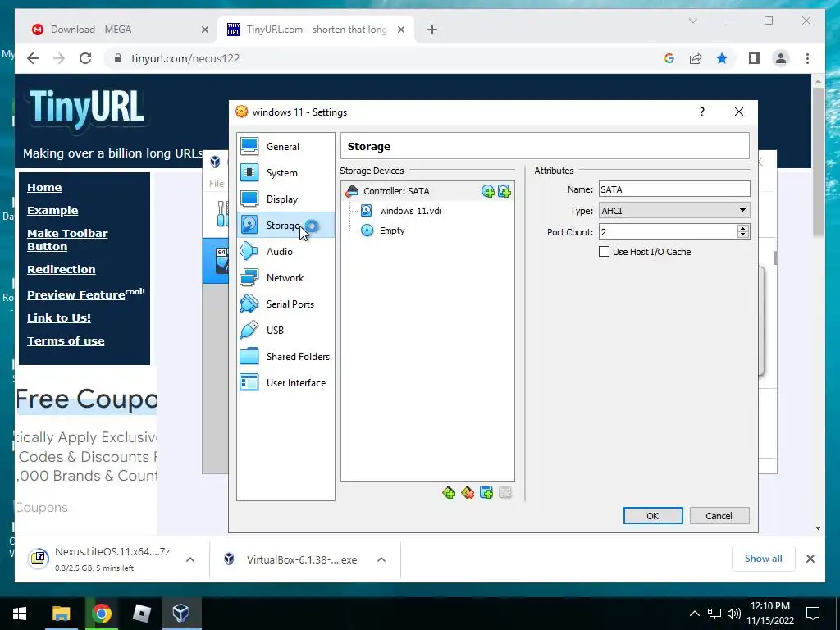Open the volume control in system tray
The image size is (840, 630).
coord(734,614)
